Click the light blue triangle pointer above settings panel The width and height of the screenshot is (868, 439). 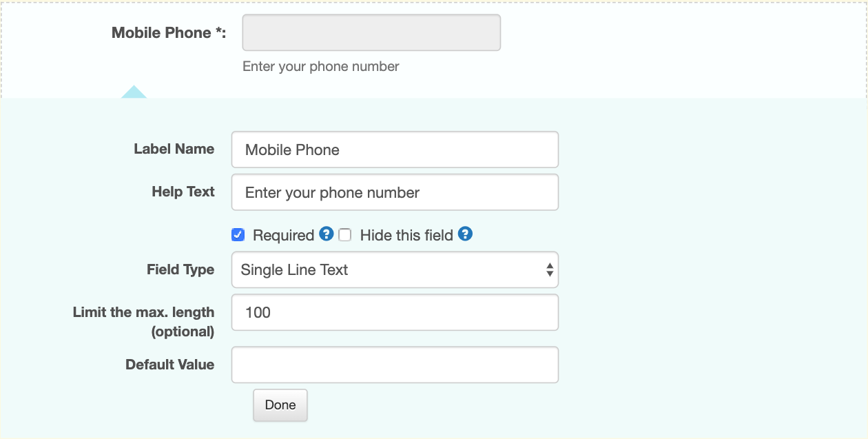pyautogui.click(x=134, y=92)
